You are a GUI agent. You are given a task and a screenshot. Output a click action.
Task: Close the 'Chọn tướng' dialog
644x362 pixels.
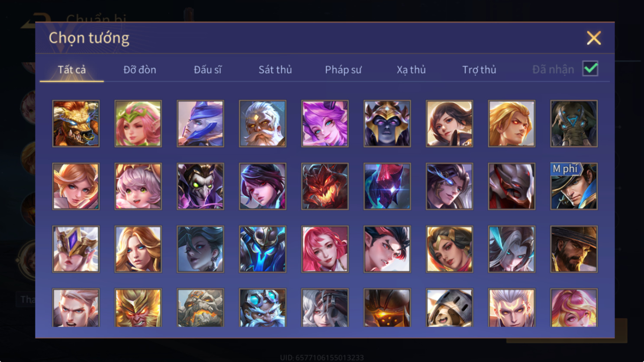[x=594, y=38]
